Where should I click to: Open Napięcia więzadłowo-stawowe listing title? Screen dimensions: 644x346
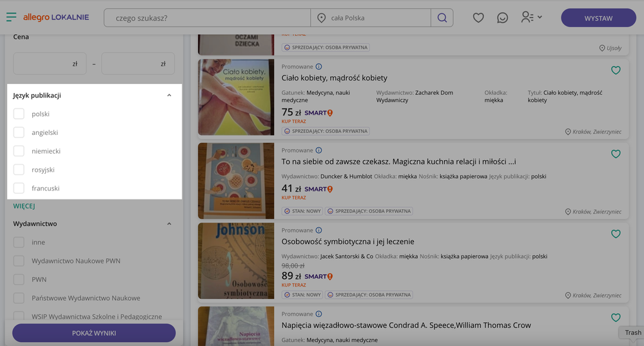tap(406, 325)
